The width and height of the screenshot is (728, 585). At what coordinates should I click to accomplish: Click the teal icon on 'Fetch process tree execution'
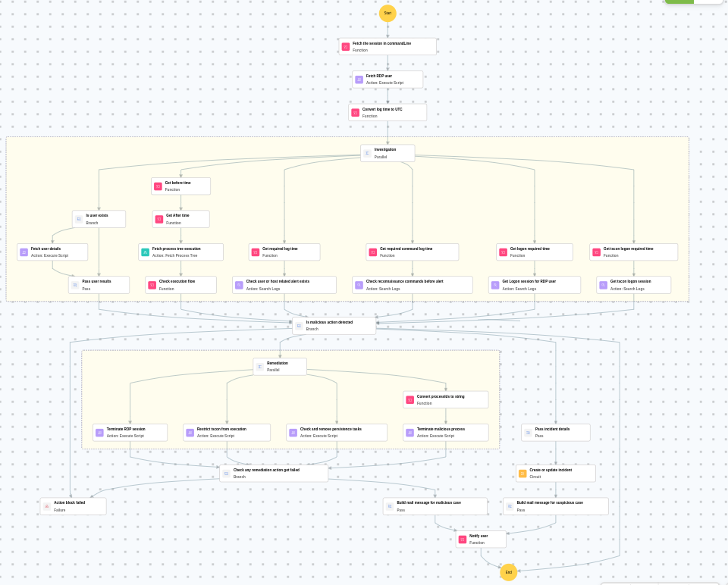[x=146, y=252]
